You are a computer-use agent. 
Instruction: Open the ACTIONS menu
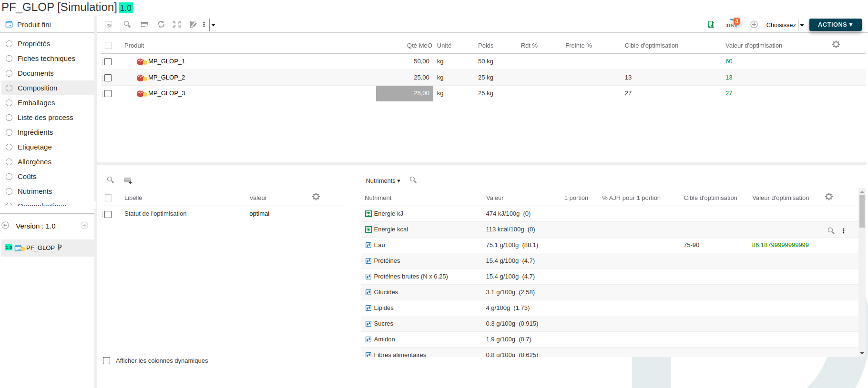[x=835, y=24]
